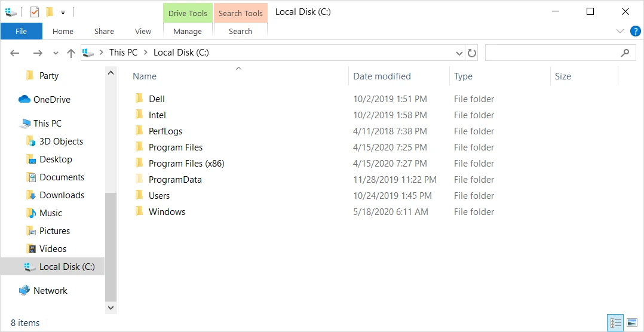Refresh the folder with the Refresh button
This screenshot has height=332, width=644.
[x=472, y=53]
